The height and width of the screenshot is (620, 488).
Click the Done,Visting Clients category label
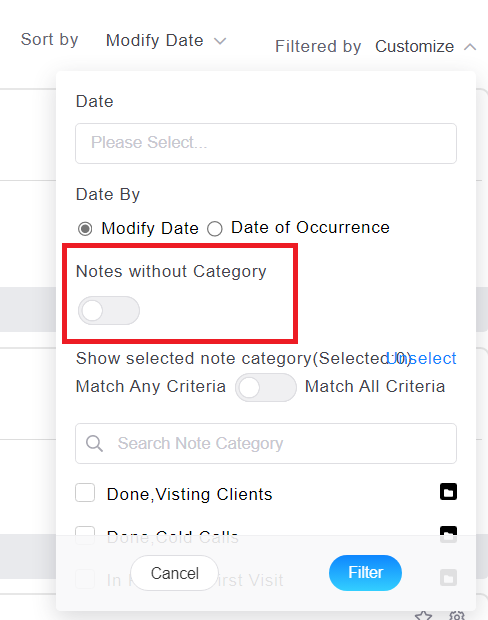pyautogui.click(x=189, y=494)
